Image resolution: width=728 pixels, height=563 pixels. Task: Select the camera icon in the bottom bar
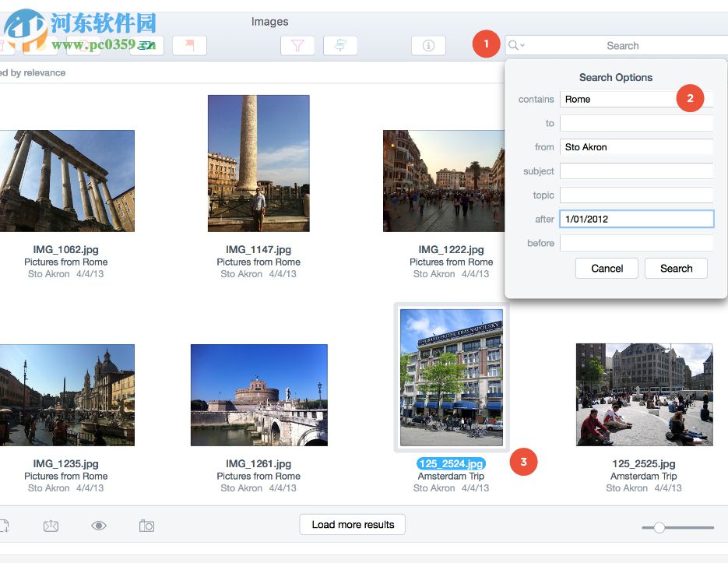[147, 526]
